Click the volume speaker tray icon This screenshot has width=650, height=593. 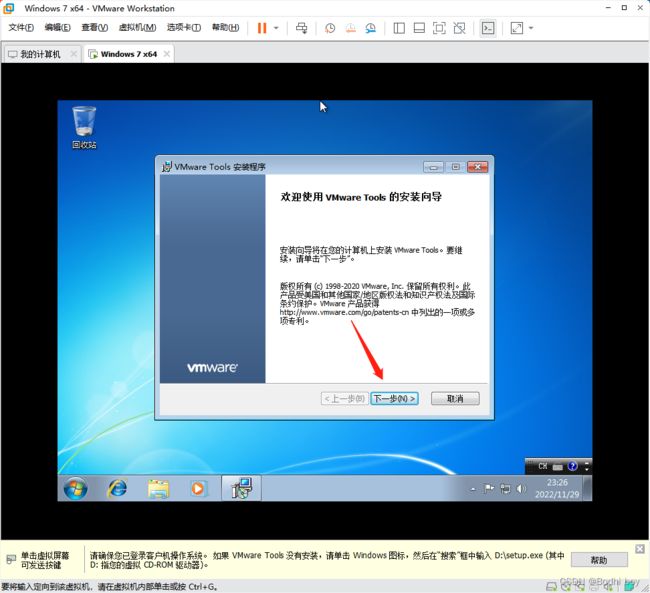521,489
